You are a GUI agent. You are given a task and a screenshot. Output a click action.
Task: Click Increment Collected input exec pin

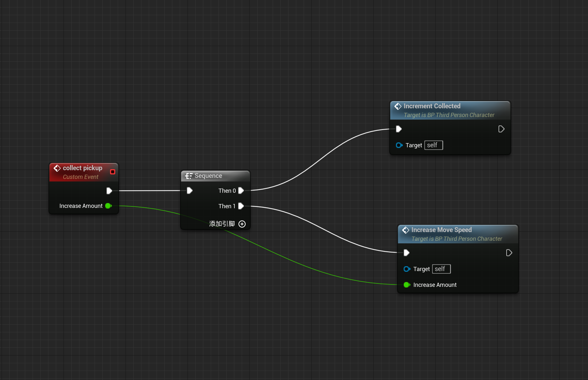399,129
